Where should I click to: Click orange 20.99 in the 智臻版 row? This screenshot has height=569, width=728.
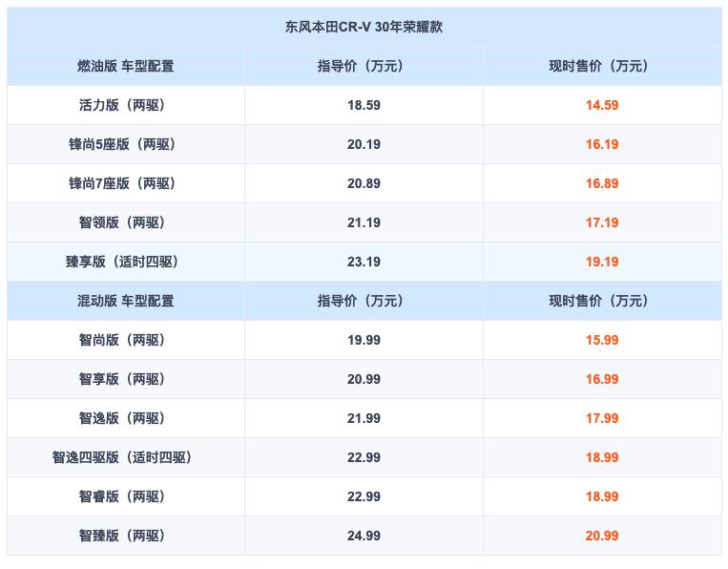pyautogui.click(x=602, y=536)
